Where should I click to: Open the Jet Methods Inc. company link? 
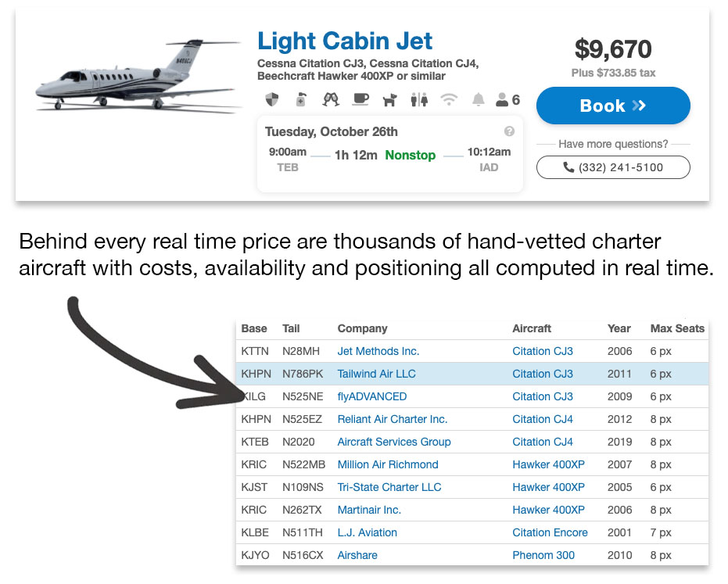tap(378, 351)
